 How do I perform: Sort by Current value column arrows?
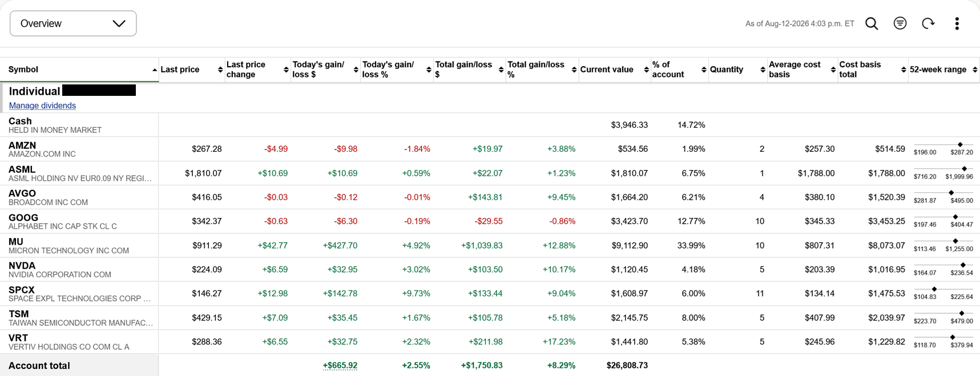coord(646,70)
